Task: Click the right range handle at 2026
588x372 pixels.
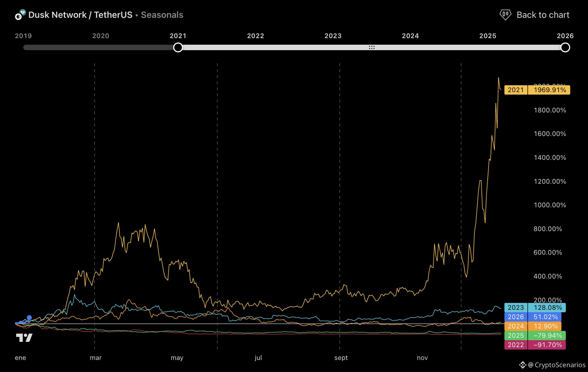Action: (x=565, y=47)
